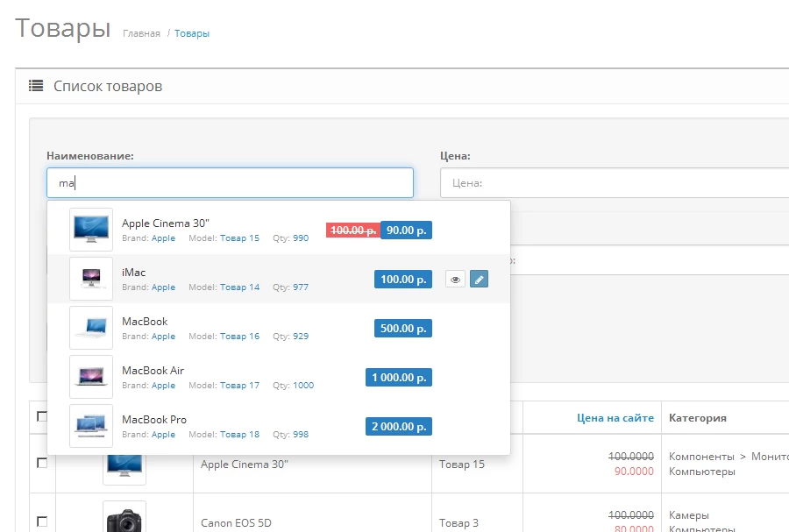The width and height of the screenshot is (789, 532).
Task: Click the Apple brand link under iMac
Action: (164, 287)
